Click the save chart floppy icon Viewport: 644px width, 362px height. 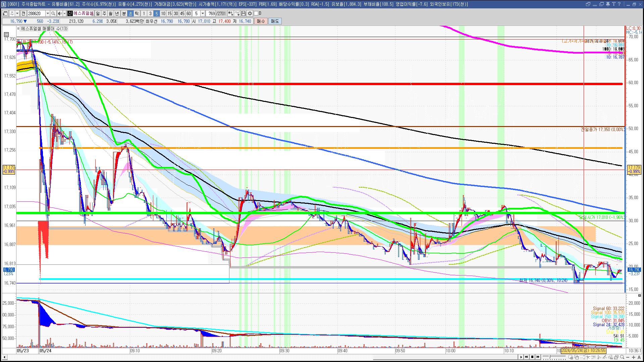[x=244, y=13]
